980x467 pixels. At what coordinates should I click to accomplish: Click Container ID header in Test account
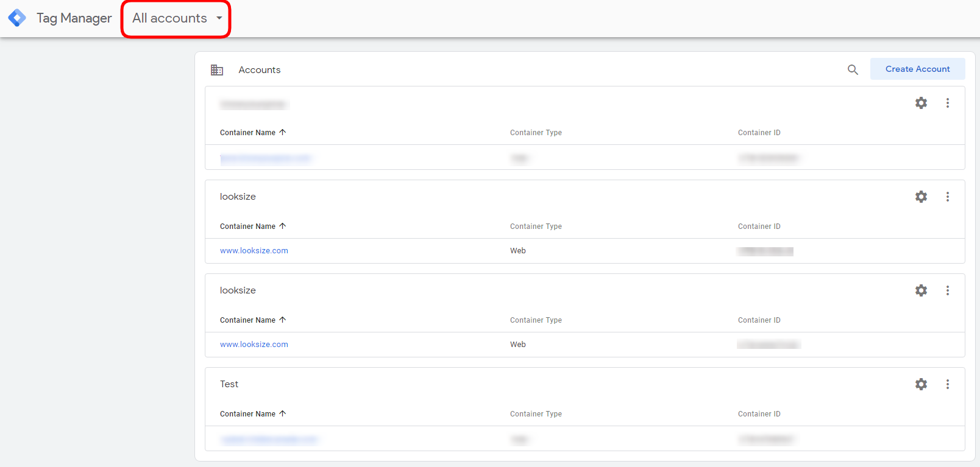click(x=759, y=414)
